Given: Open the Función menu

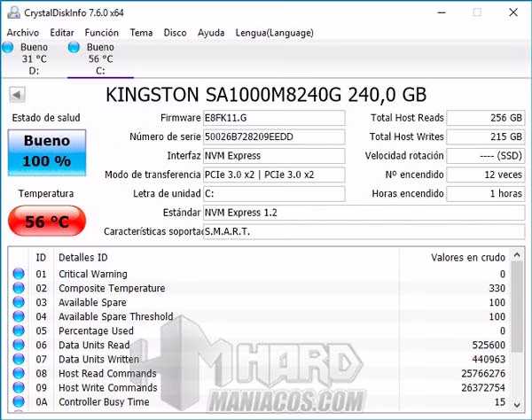Looking at the screenshot, I should click(101, 32).
